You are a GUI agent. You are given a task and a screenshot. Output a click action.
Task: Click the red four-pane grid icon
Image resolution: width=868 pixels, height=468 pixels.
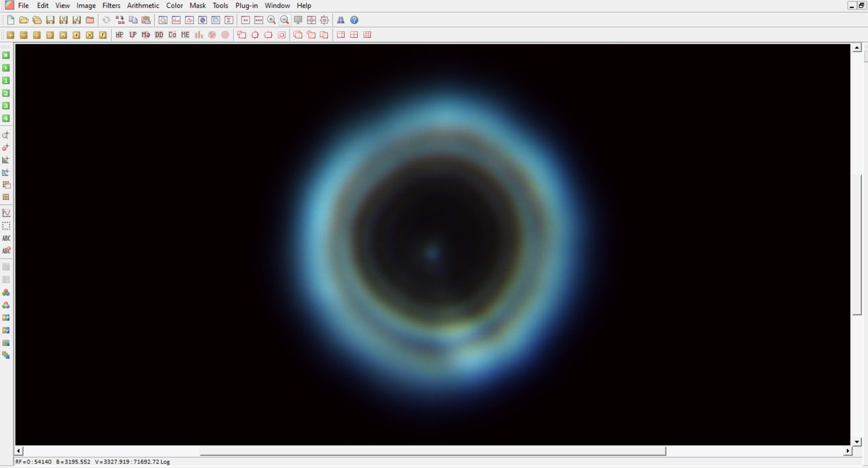[x=354, y=35]
